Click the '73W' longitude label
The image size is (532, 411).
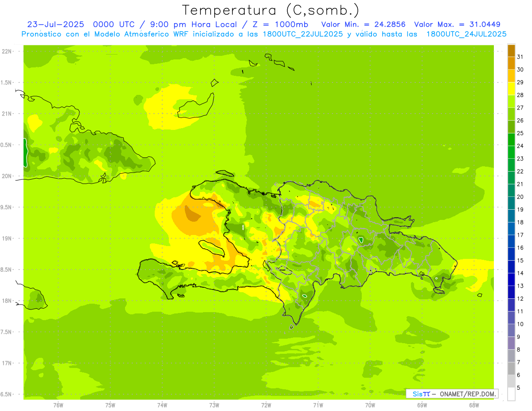214,405
